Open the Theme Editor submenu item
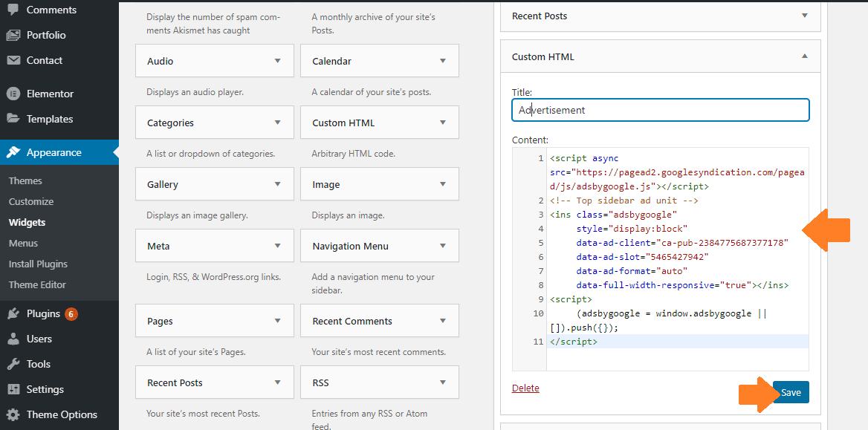The height and width of the screenshot is (430, 868). tap(37, 284)
